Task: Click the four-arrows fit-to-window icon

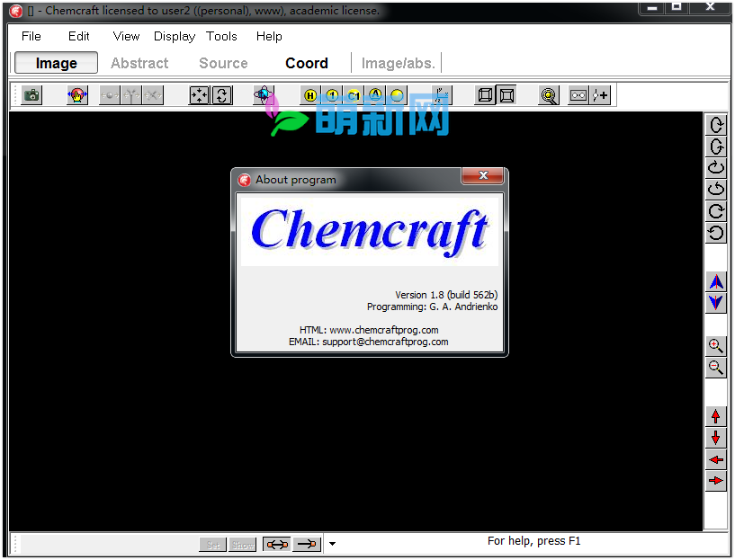Action: 199,95
